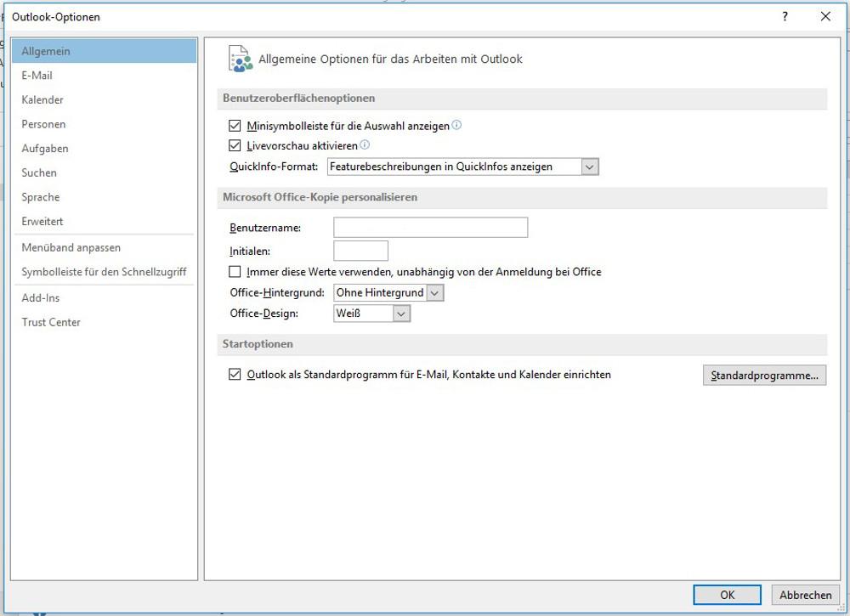This screenshot has height=616, width=850.
Task: Open the Trust Center section
Action: point(50,322)
